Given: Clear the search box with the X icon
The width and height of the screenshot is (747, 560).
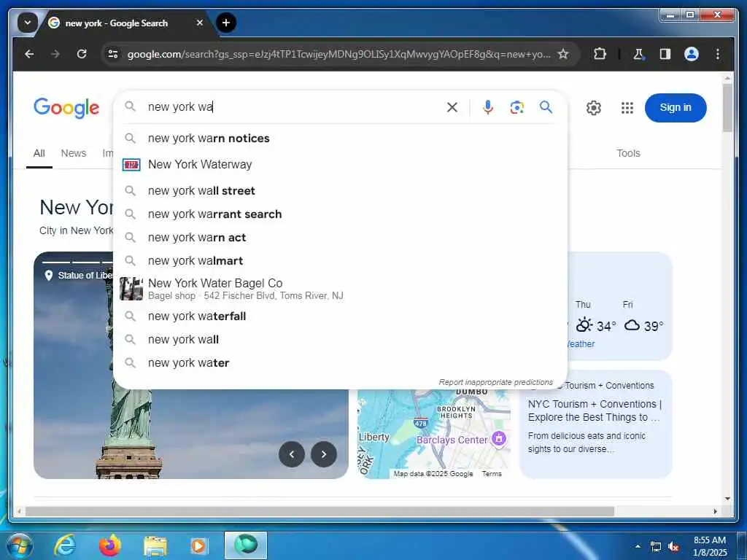Looking at the screenshot, I should tap(452, 107).
